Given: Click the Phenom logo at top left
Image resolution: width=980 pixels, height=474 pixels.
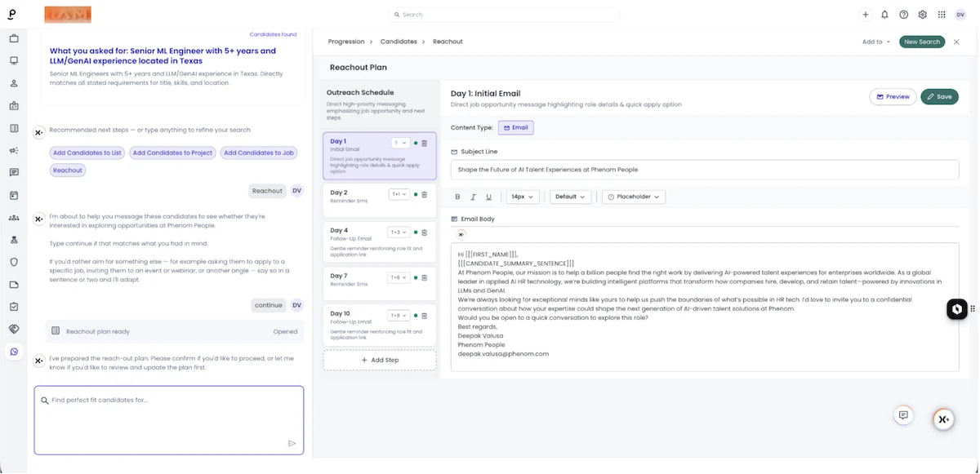Looking at the screenshot, I should [x=13, y=15].
